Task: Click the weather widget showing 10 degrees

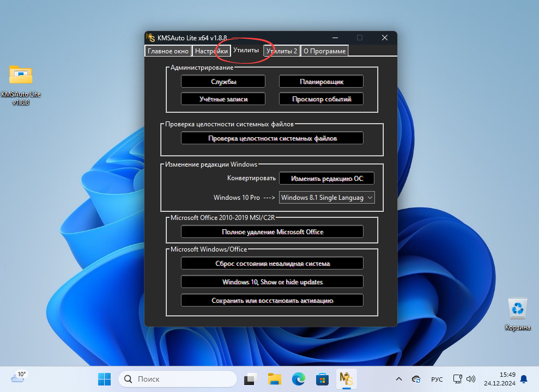Action: [x=18, y=376]
